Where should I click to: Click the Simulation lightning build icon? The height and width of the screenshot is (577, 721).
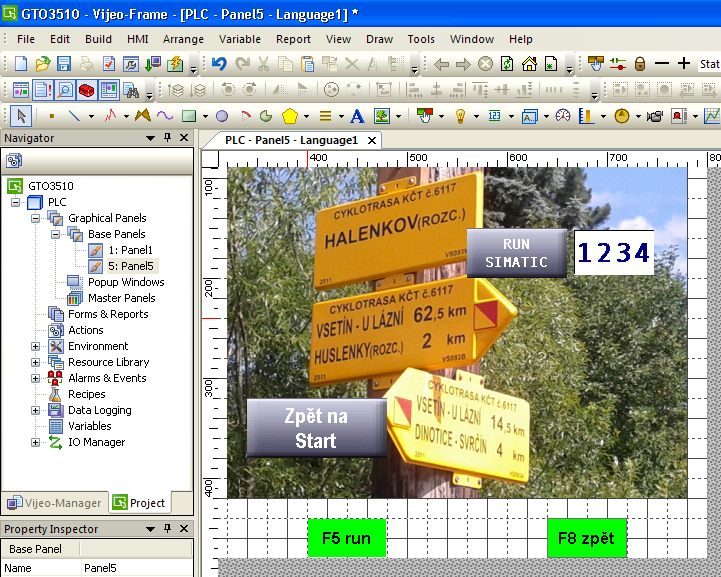(x=175, y=63)
